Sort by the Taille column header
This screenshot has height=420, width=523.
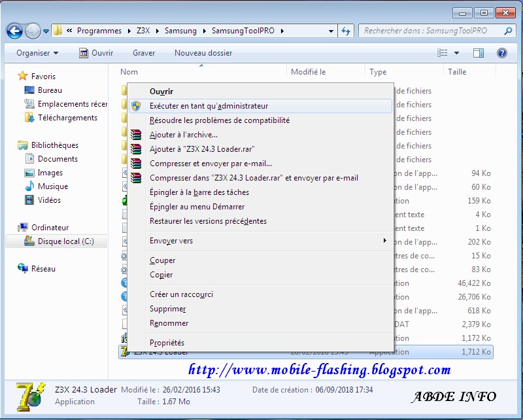point(457,72)
